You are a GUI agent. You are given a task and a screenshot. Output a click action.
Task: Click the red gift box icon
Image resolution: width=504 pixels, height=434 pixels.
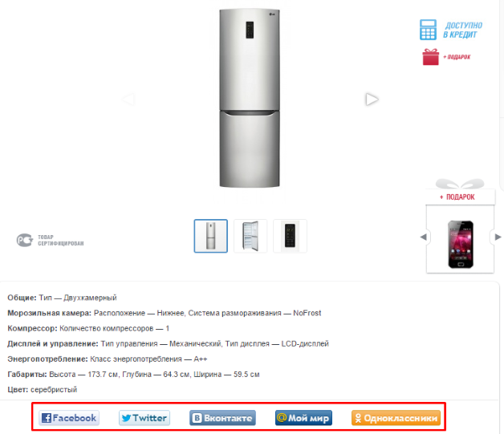[x=430, y=57]
